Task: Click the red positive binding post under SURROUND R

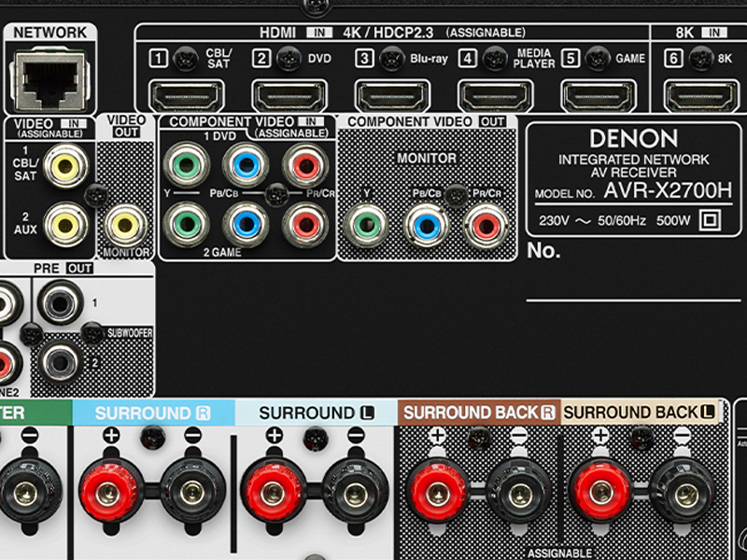Action: [111, 494]
